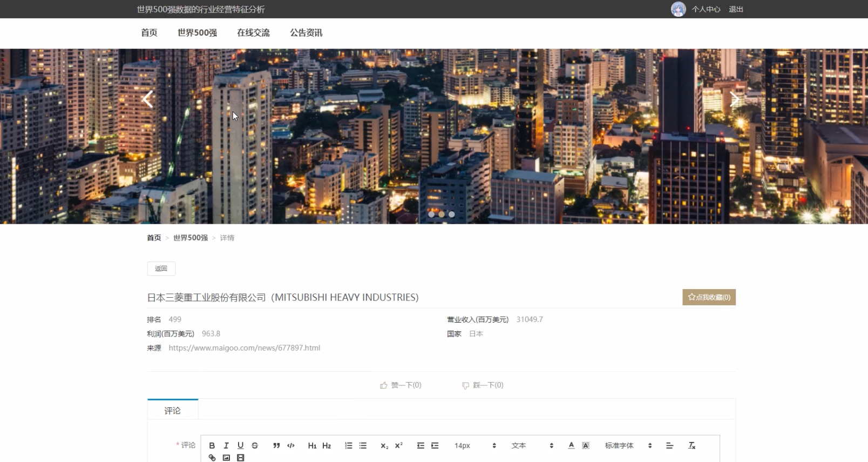Select the second carousel indicator dot

point(442,215)
